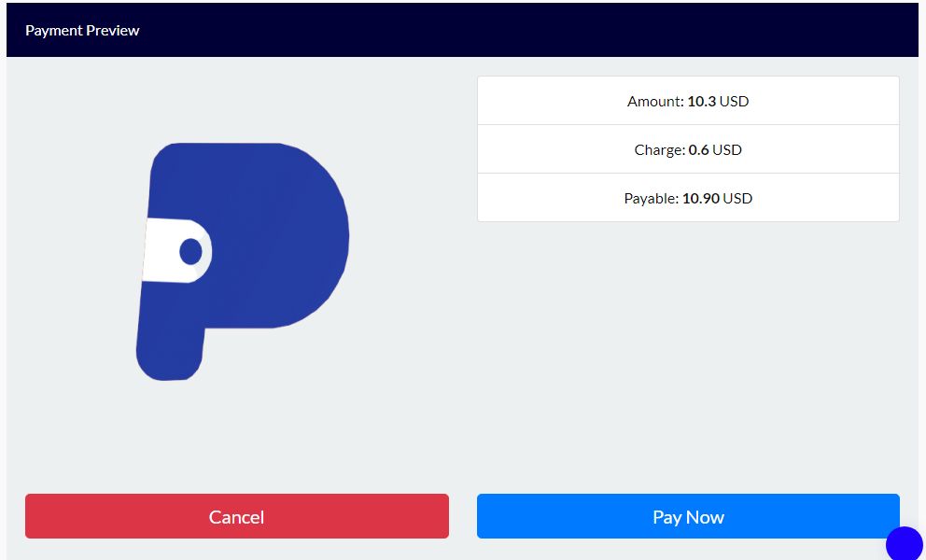The width and height of the screenshot is (926, 560).
Task: Click the "Payable:" label text
Action: 652,198
